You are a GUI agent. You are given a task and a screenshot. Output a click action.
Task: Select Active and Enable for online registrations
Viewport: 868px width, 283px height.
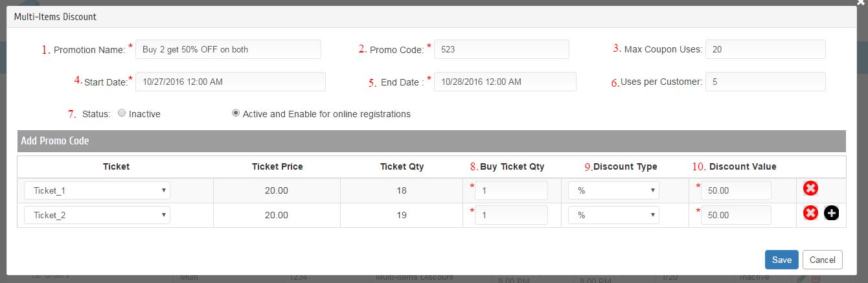pos(236,113)
